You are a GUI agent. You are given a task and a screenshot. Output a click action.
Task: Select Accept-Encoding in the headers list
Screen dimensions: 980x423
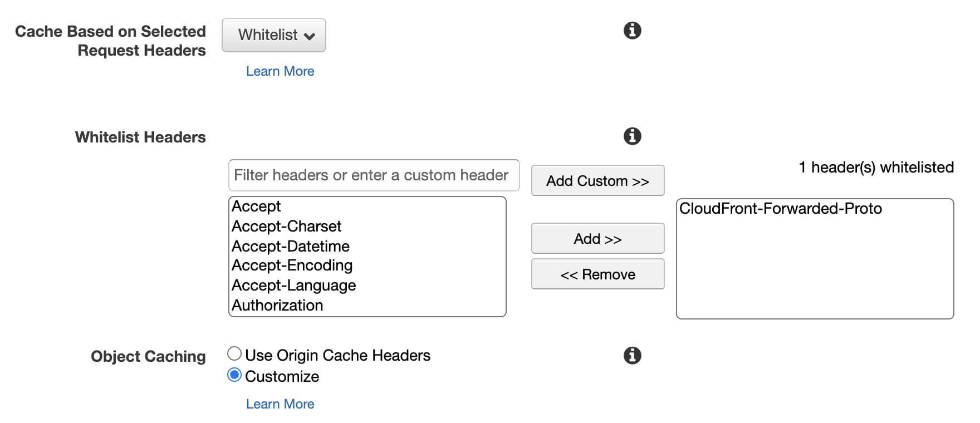point(292,265)
